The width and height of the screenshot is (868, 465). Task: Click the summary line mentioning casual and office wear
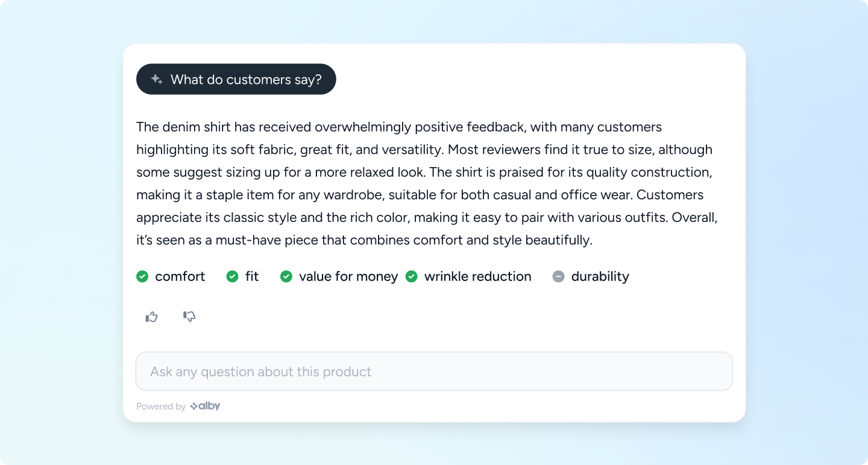(420, 195)
